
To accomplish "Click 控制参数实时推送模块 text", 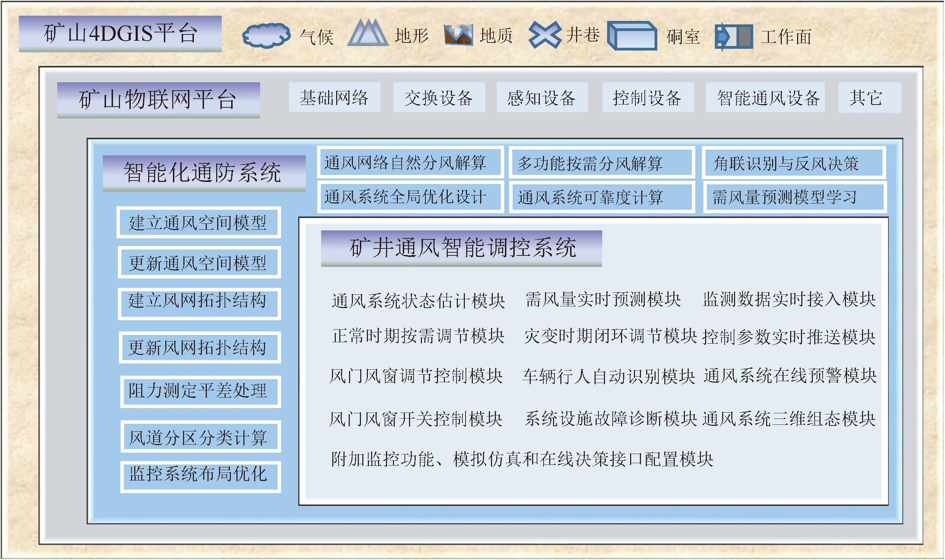I will (x=789, y=337).
